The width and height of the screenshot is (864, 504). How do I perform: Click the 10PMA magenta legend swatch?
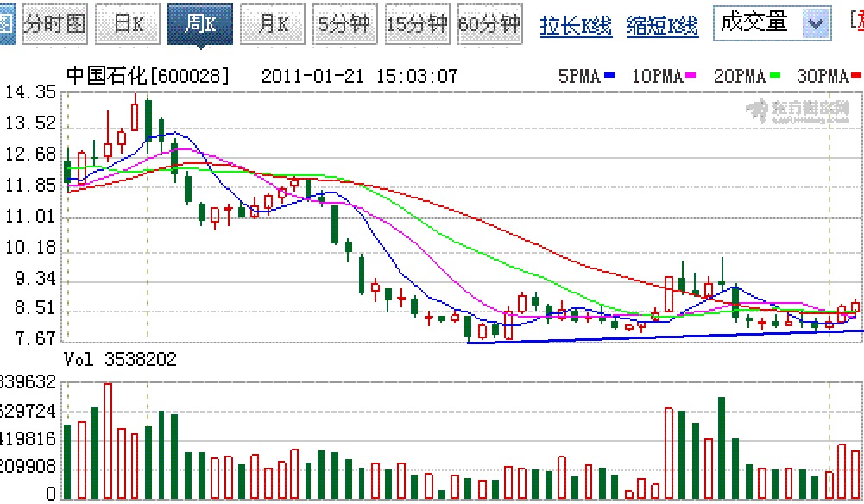tap(691, 75)
